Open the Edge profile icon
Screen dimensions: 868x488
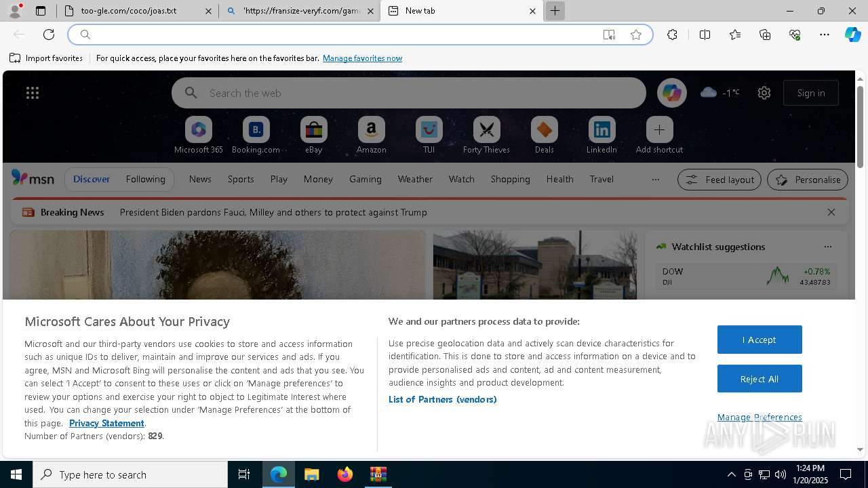coord(15,11)
